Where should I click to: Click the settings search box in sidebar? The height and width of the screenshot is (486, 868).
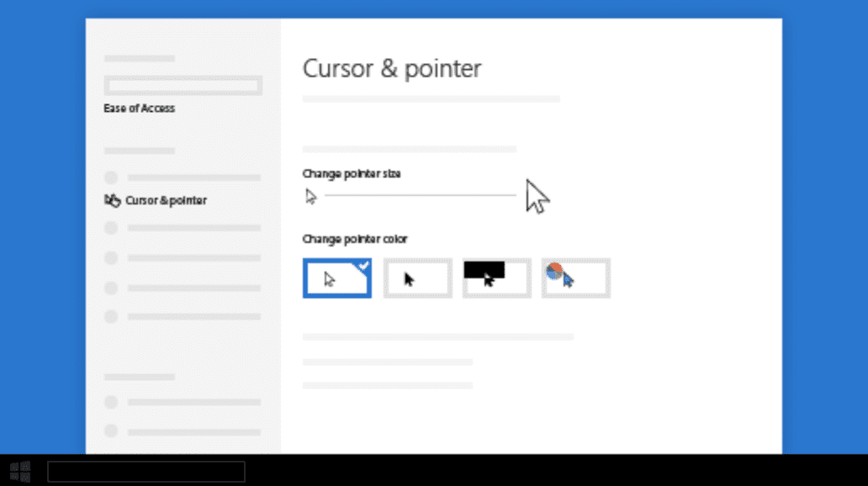183,86
